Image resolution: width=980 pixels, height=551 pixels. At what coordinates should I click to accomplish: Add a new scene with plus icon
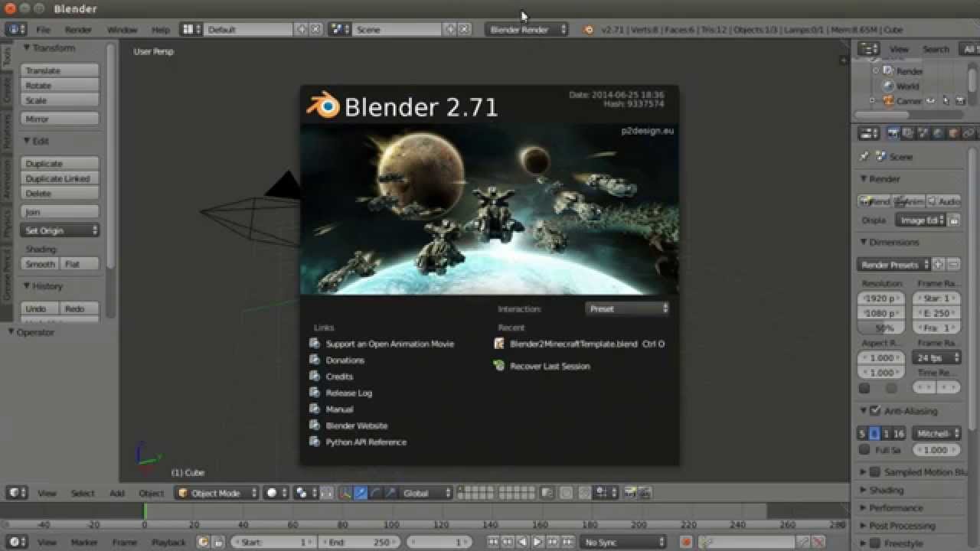449,30
